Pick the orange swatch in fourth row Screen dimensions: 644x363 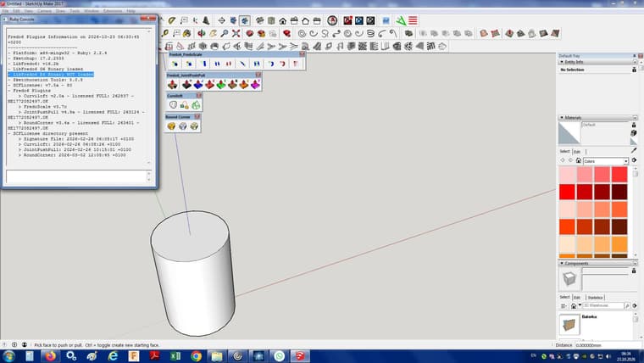pyautogui.click(x=567, y=227)
